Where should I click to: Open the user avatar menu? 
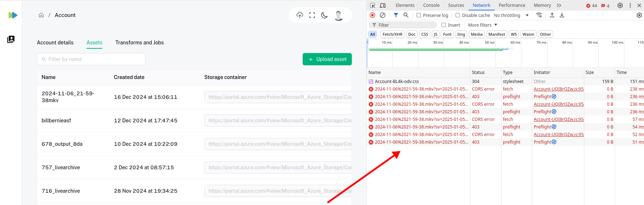338,16
